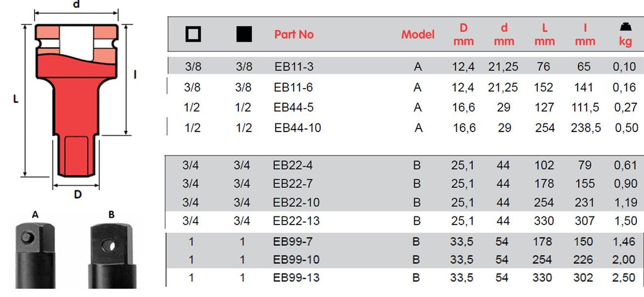Viewport: 644px width, 297px height.
Task: Click the capital D label below diagram
Action: (x=78, y=194)
